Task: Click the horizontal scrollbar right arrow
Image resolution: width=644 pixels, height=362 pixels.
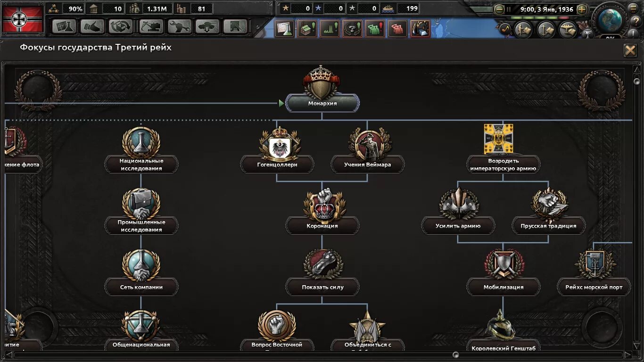Action: (628, 354)
